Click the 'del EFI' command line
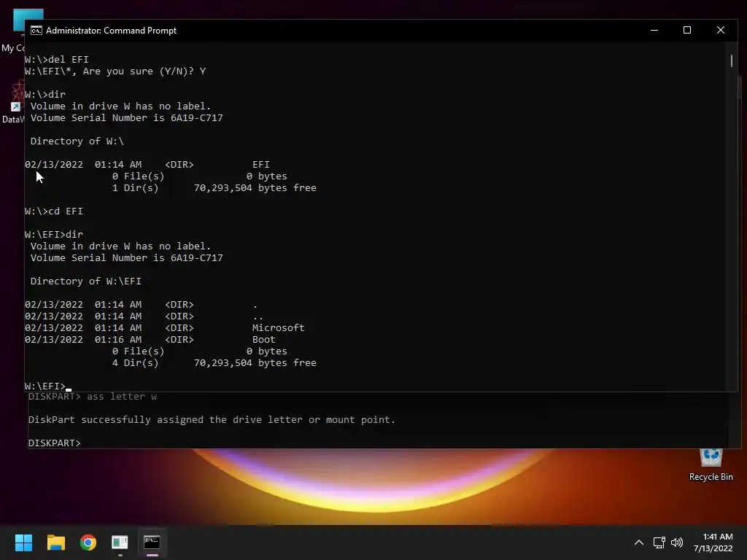747x560 pixels. click(57, 60)
